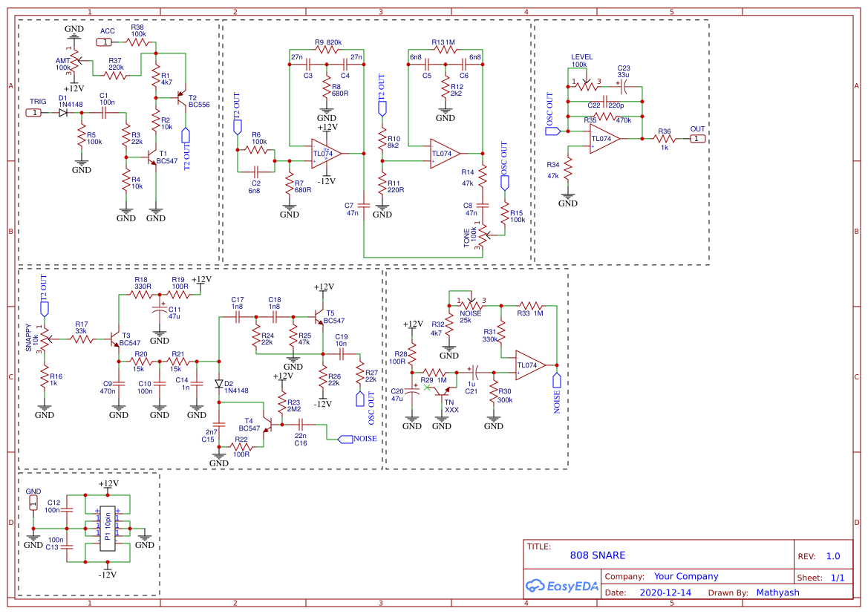Screen dimensions: 868x614
Task: Select the T3 BC547 transistor
Action: 117,339
